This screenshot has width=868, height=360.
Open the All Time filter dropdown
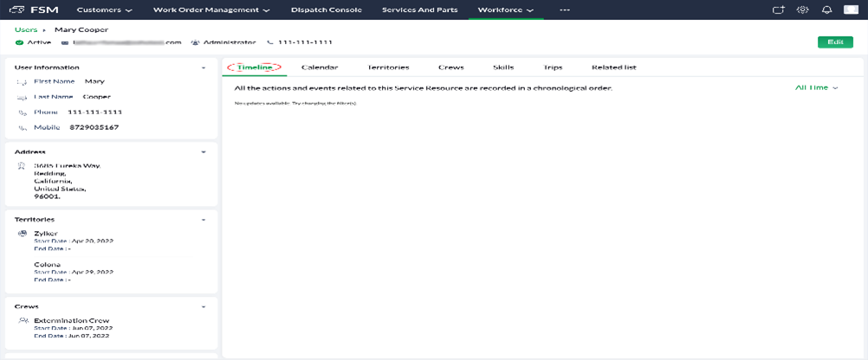[x=816, y=88]
